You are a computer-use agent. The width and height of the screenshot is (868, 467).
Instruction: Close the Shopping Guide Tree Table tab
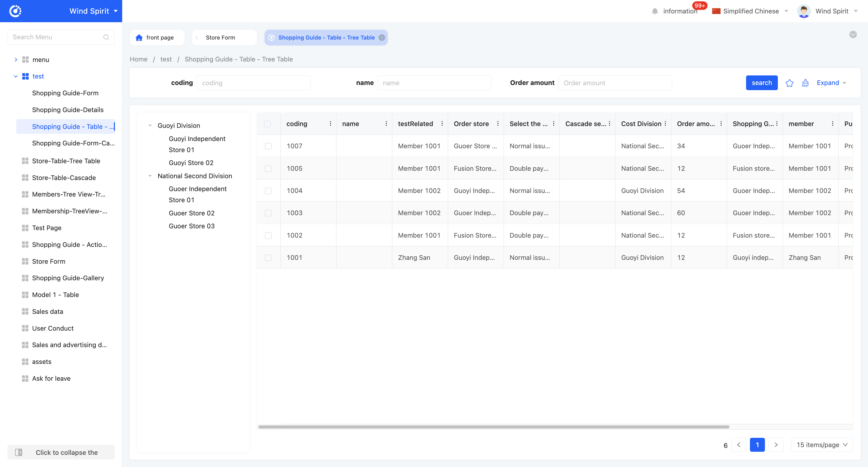[382, 38]
